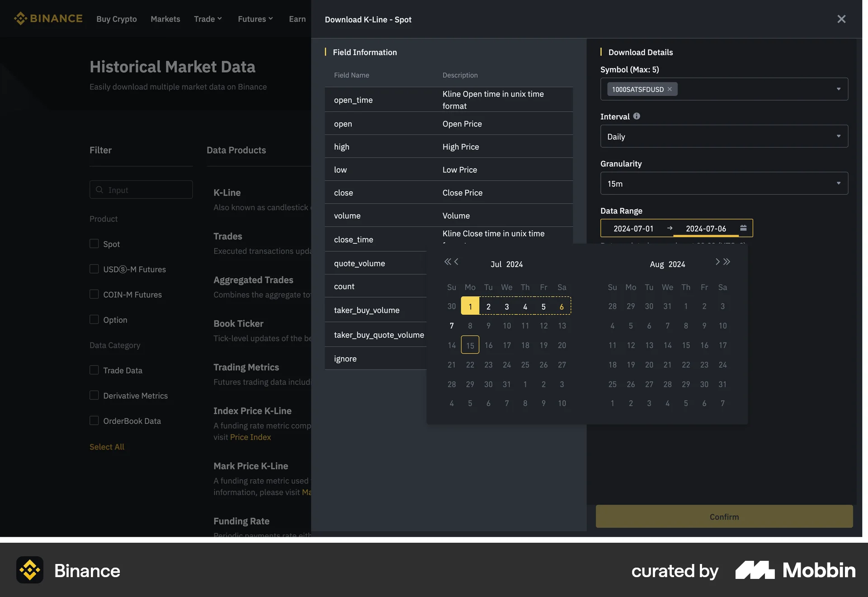Viewport: 868px width, 597px height.
Task: Advance calendar to the next month
Action: tap(717, 261)
